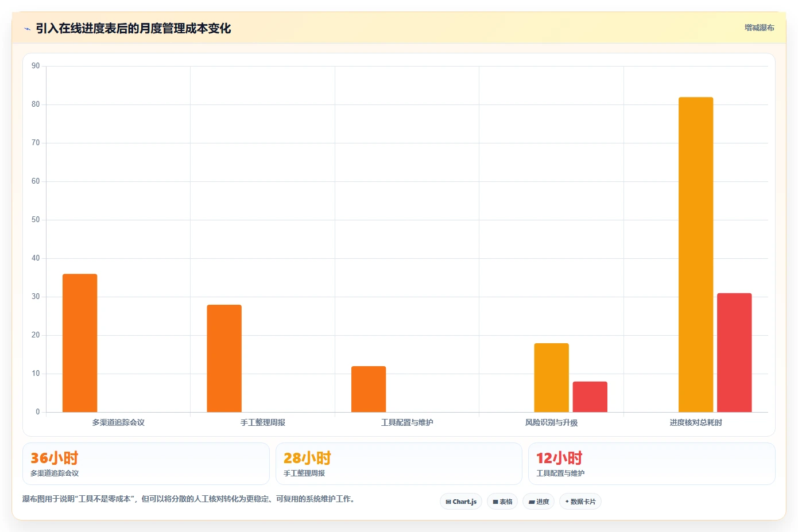Click the y-axis tick label 90

click(x=36, y=66)
